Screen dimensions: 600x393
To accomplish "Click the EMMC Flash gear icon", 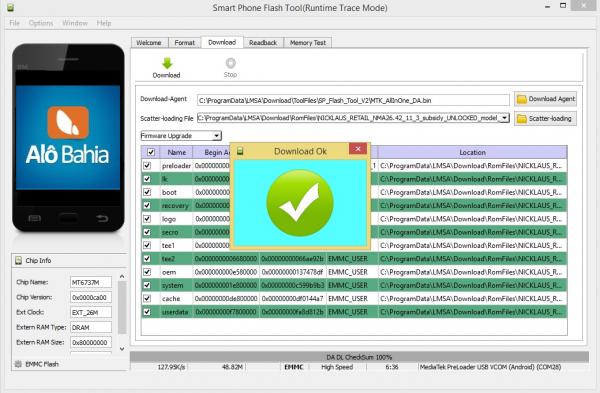I will point(18,364).
